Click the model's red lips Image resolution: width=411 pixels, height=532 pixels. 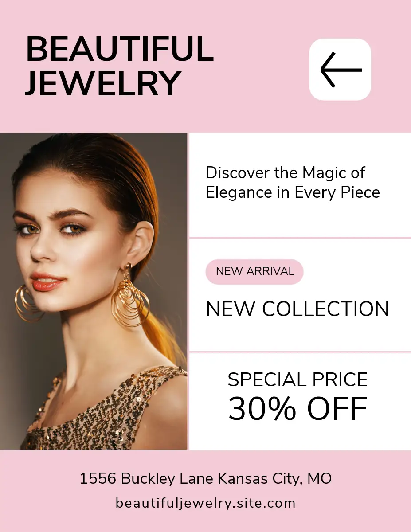48,282
